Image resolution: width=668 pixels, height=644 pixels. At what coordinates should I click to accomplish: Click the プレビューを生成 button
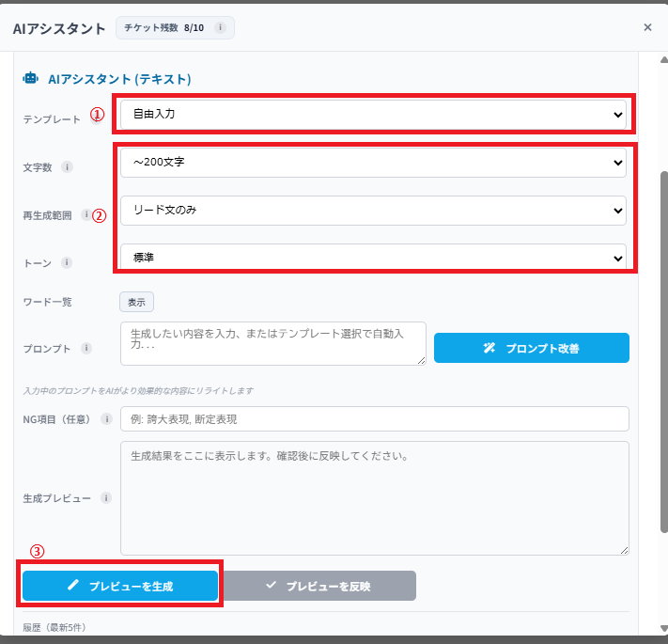point(120,586)
